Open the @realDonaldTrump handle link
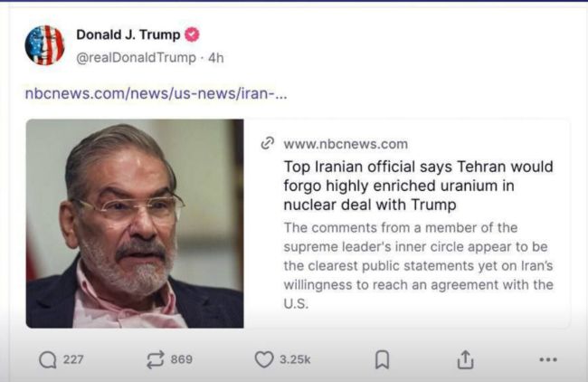The width and height of the screenshot is (588, 382). tap(135, 57)
